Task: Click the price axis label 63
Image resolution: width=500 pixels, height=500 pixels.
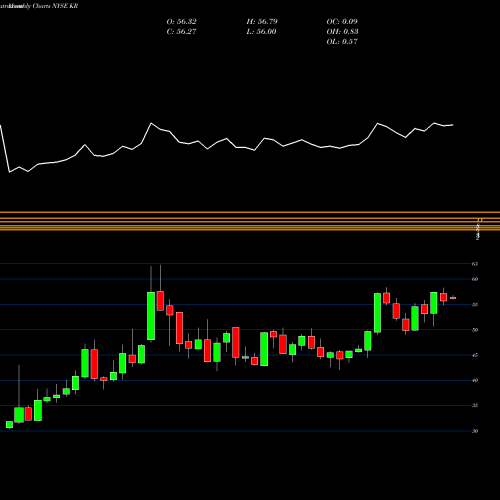Action: pyautogui.click(x=475, y=264)
